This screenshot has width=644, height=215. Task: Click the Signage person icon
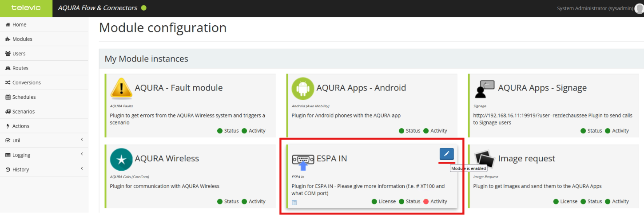click(x=484, y=89)
